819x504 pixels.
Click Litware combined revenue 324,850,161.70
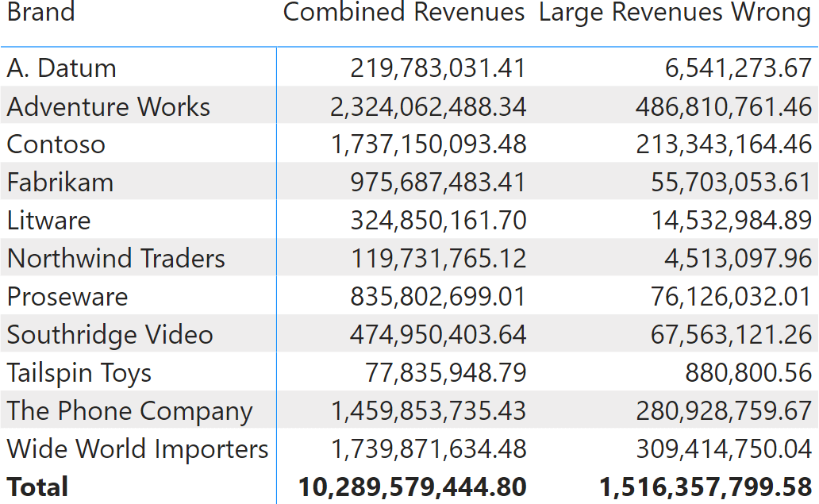point(438,221)
